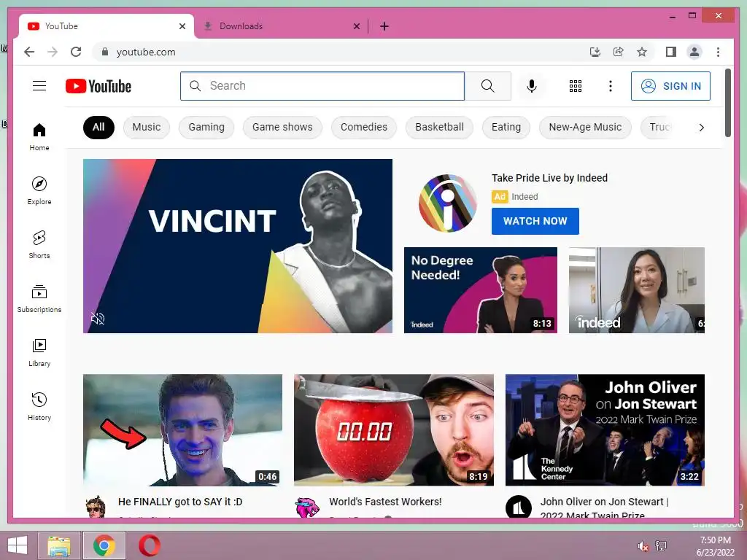This screenshot has width=747, height=560.
Task: Click the browser forward arrow
Action: coord(53,52)
